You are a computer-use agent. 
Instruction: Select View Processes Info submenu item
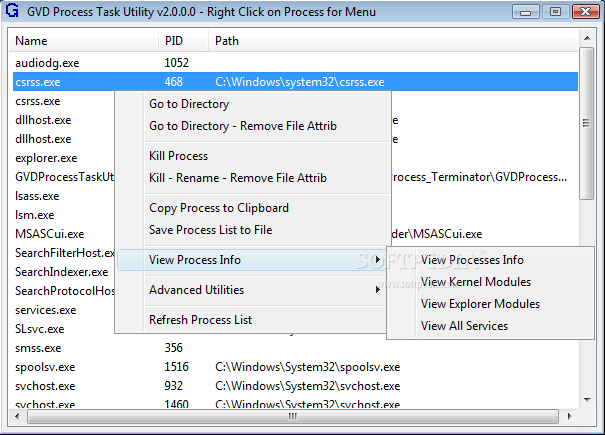point(472,260)
